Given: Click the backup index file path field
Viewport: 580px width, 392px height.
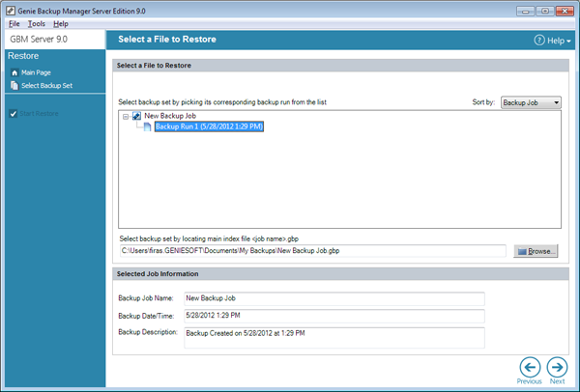Looking at the screenshot, I should click(x=312, y=251).
